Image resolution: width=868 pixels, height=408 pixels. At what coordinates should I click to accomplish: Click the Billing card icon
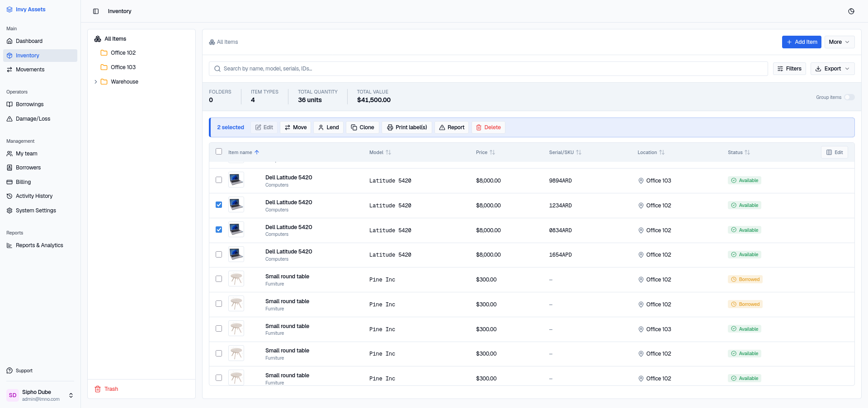pos(9,182)
